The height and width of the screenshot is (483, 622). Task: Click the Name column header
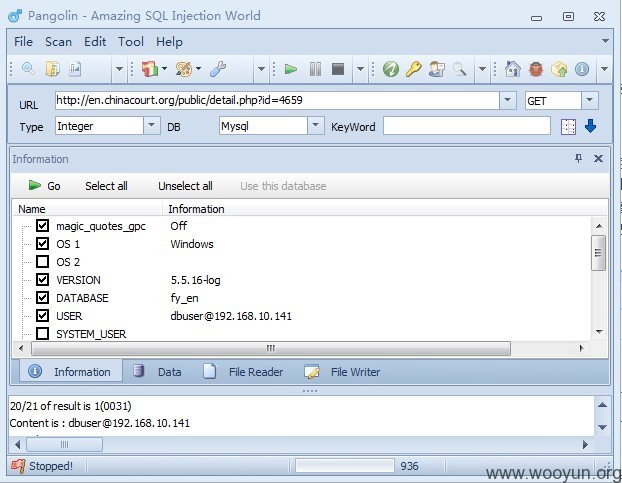click(x=87, y=209)
